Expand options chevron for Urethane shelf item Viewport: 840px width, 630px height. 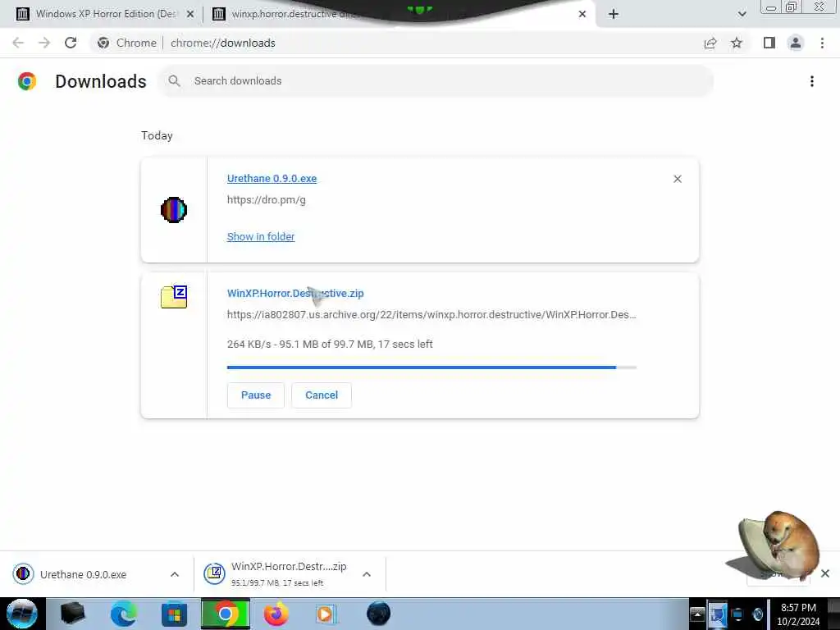click(x=175, y=574)
